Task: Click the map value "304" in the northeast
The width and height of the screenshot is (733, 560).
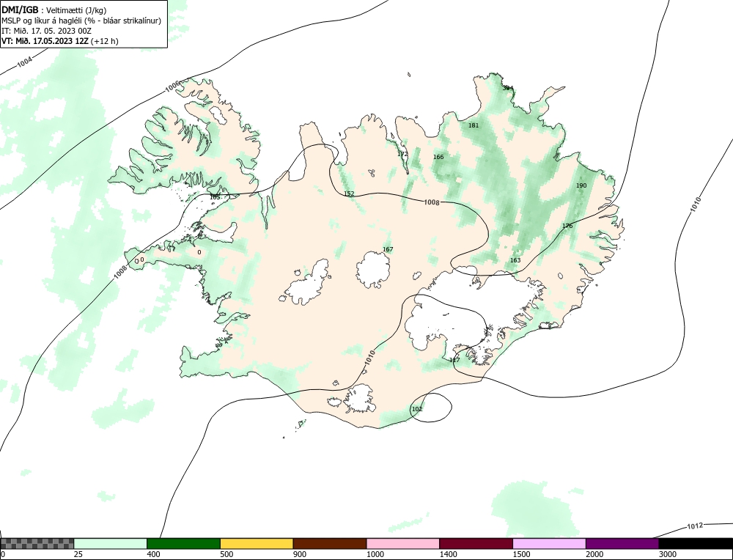Action: pos(508,88)
